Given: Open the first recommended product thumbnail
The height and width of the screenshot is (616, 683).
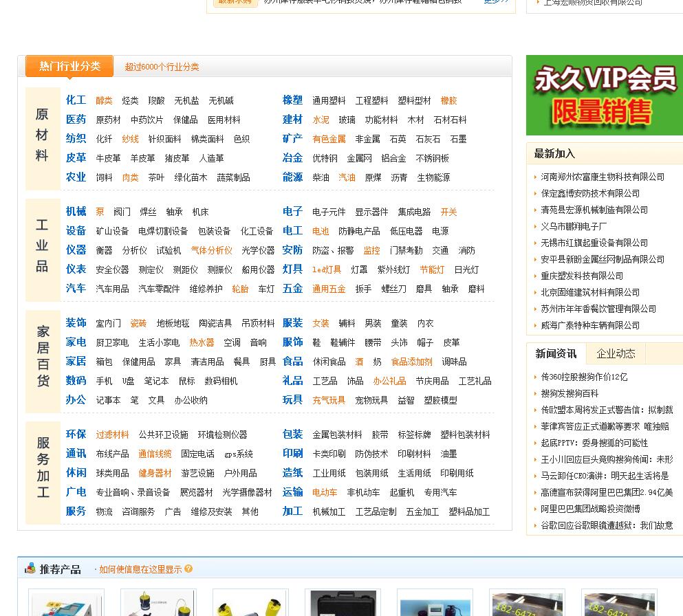Looking at the screenshot, I should 66,602.
